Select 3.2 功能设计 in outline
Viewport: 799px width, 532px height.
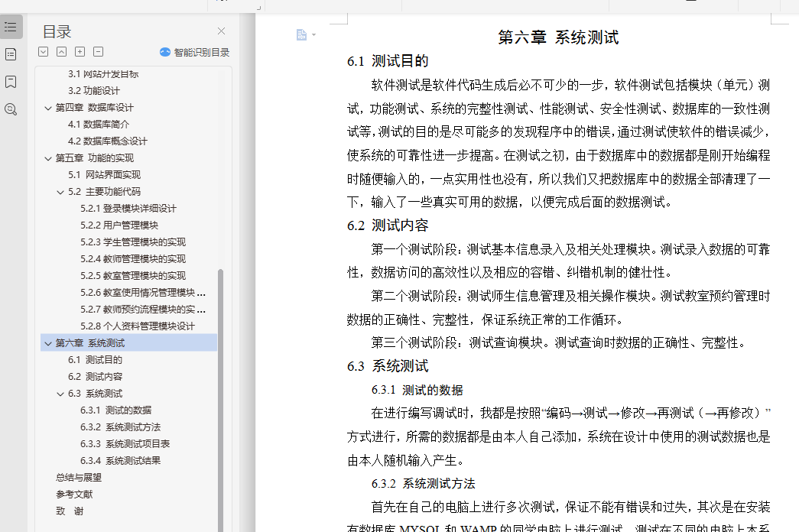[x=94, y=91]
